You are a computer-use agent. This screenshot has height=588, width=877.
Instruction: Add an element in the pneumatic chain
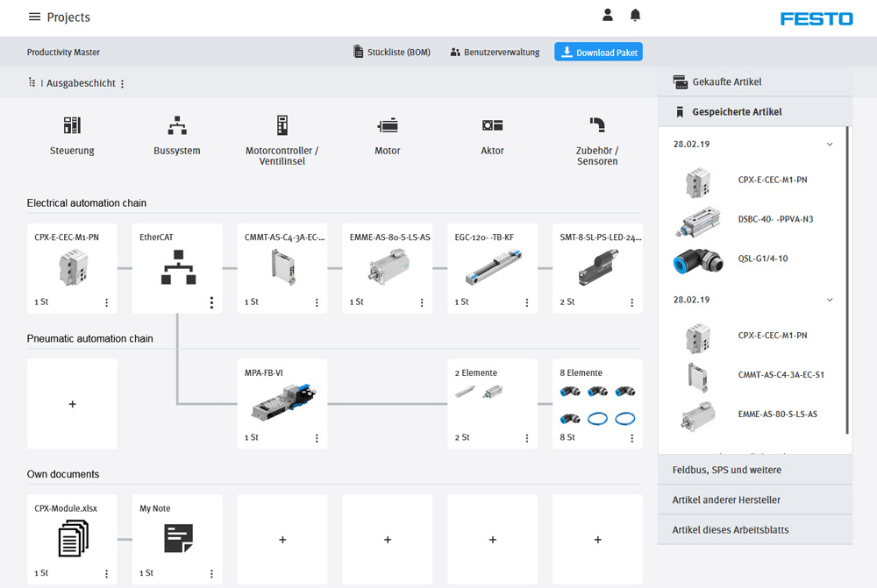[x=71, y=404]
